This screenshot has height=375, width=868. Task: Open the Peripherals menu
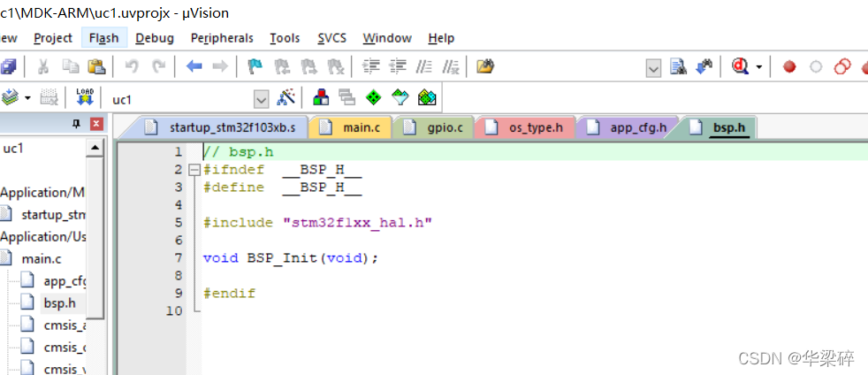point(222,38)
